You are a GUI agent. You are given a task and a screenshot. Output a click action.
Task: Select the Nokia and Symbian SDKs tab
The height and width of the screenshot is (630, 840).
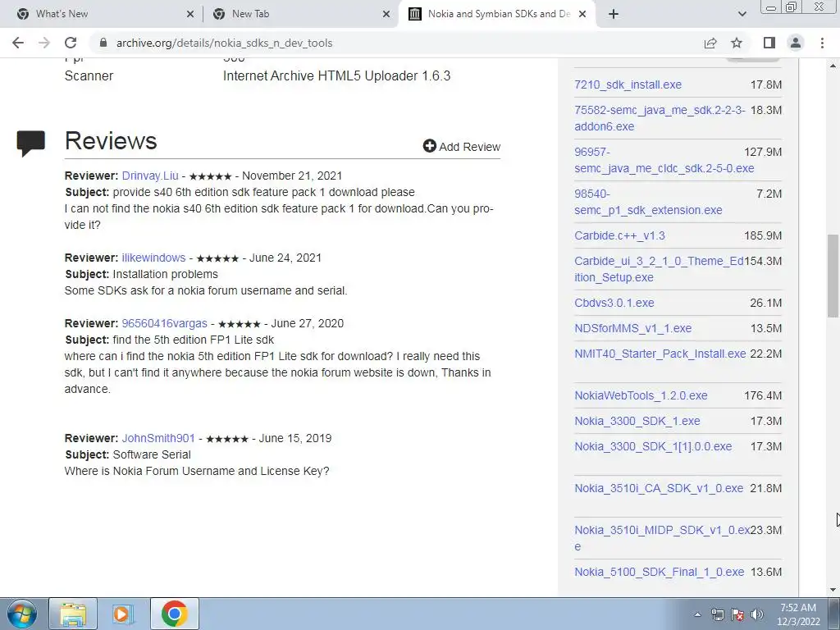(x=497, y=14)
